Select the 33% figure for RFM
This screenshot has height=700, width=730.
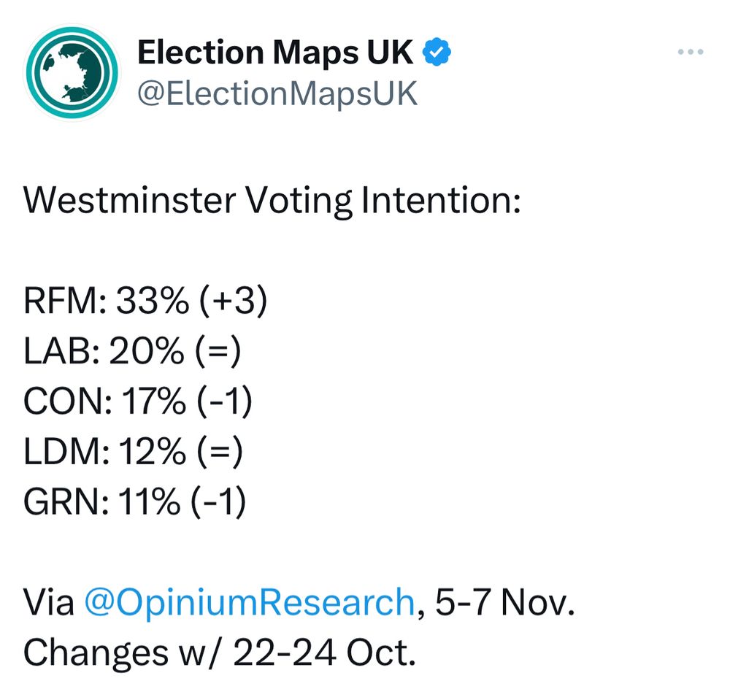pos(150,302)
